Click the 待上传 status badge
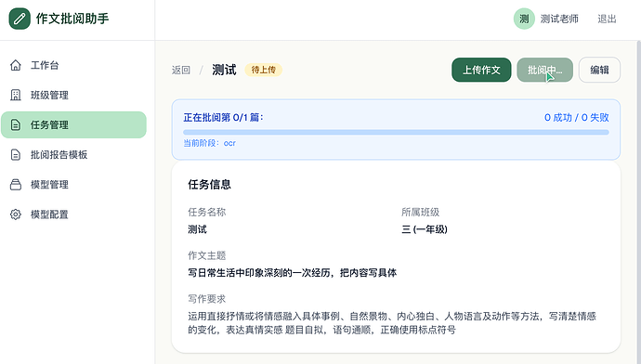This screenshot has height=364, width=641. coord(263,70)
